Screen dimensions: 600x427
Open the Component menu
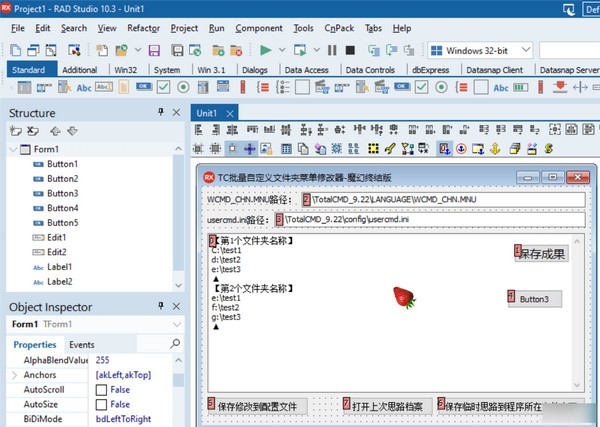coord(259,28)
